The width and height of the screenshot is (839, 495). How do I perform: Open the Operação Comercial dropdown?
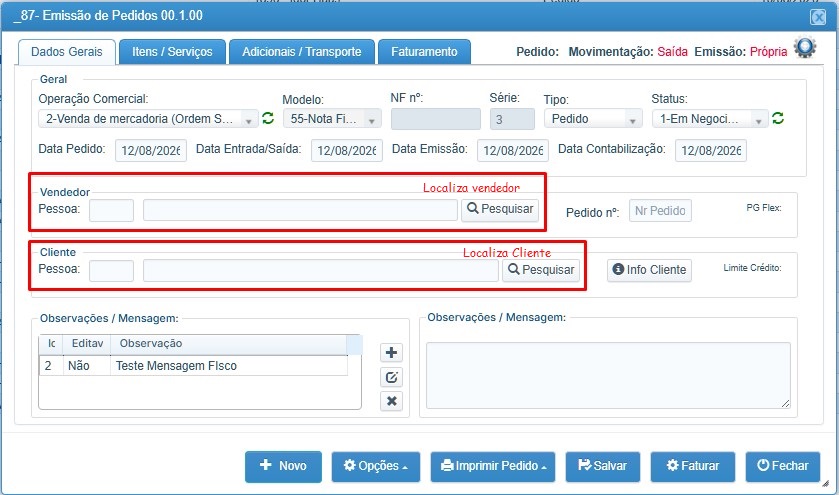[x=148, y=119]
